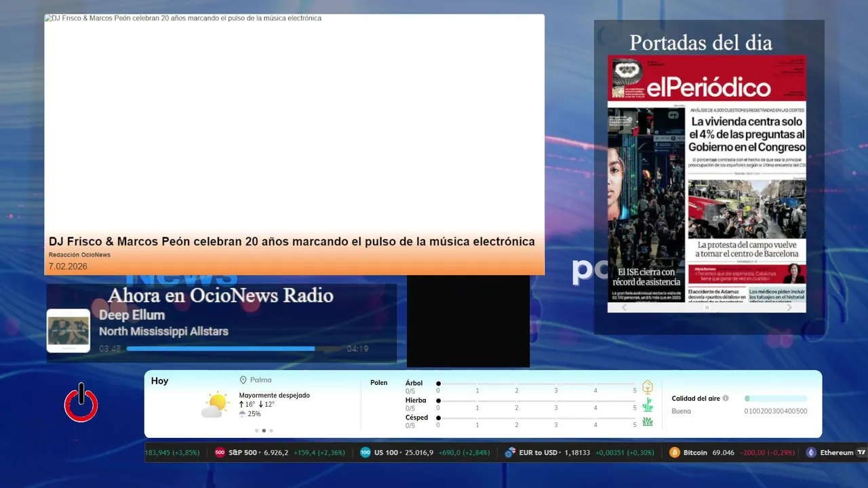This screenshot has width=868, height=488.
Task: Click the Buena air quality status
Action: (x=681, y=411)
